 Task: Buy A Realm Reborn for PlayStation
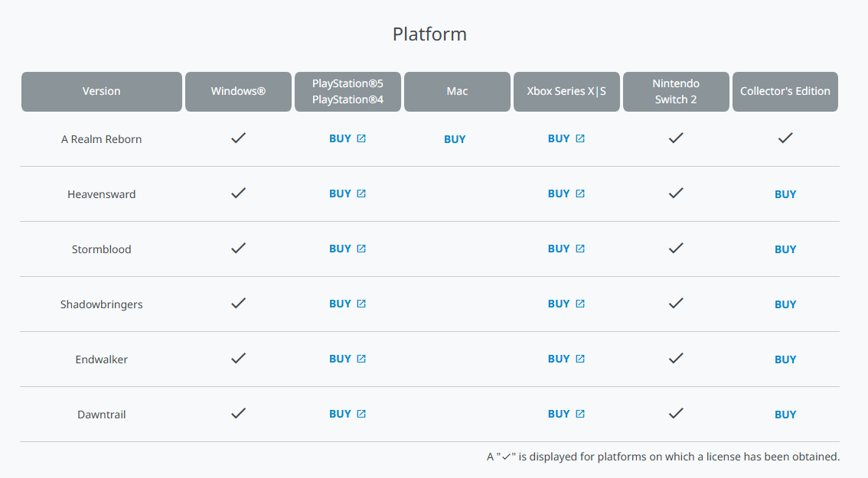[x=347, y=138]
